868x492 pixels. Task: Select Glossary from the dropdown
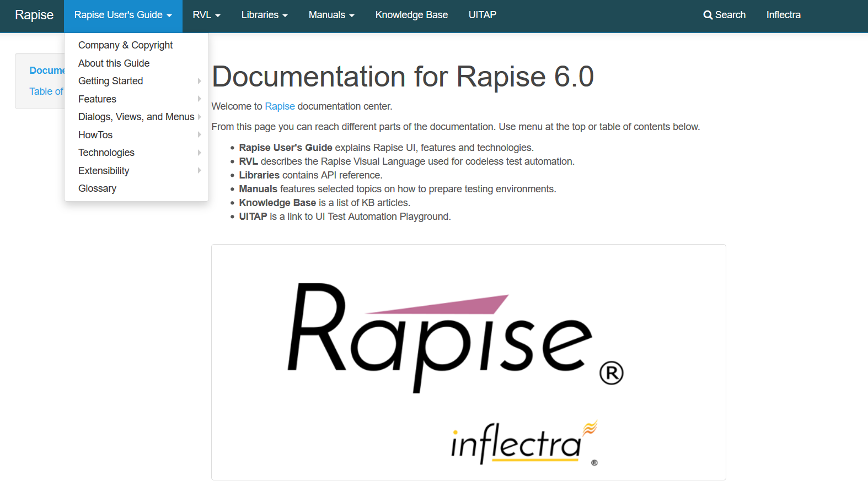[x=97, y=188]
